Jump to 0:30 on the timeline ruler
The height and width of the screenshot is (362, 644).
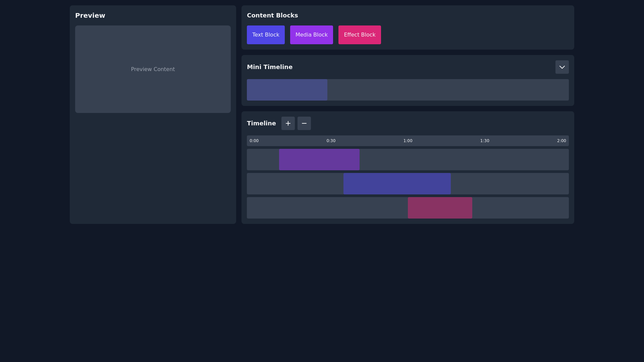[x=331, y=141]
